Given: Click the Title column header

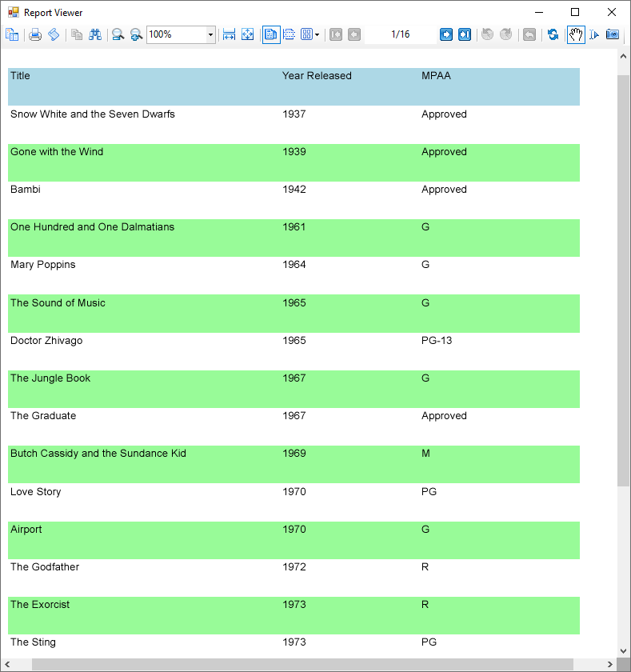Looking at the screenshot, I should click(x=20, y=76).
